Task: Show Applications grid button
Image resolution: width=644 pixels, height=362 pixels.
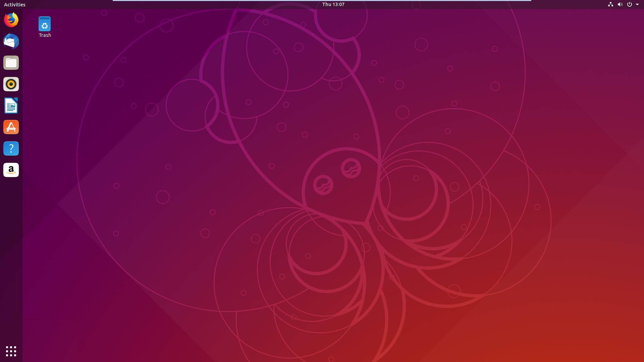Action: tap(11, 351)
